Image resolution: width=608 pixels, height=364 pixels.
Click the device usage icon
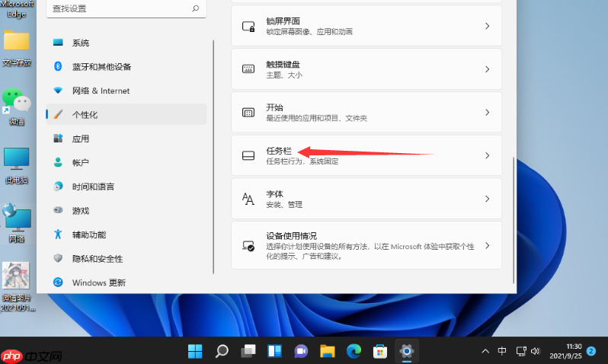coord(248,246)
